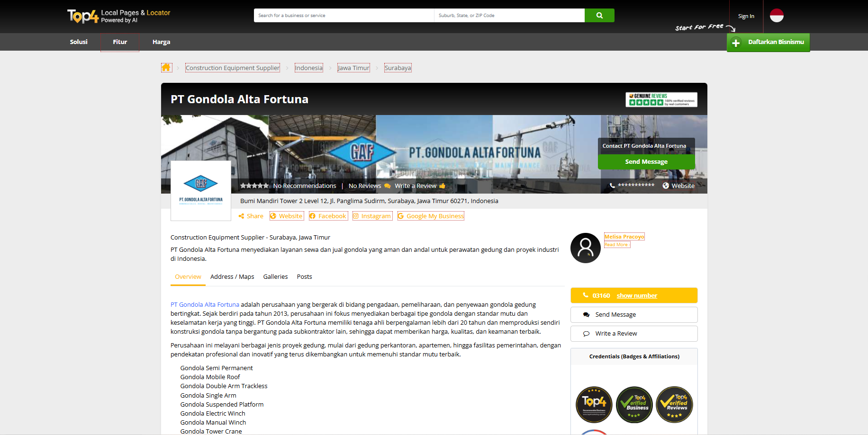Click 'Credentials (Badges & Affiliations)' heading
Image resolution: width=868 pixels, height=435 pixels.
click(x=634, y=356)
